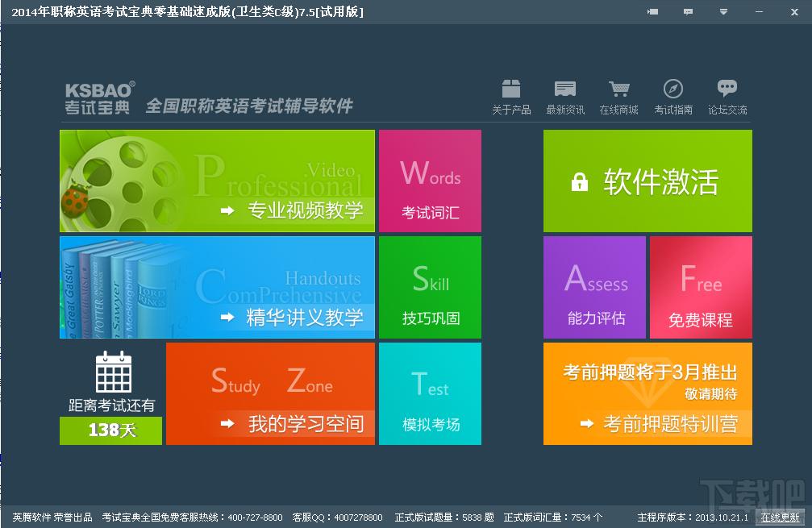Click the software activation tile
This screenshot has width=812, height=528.
point(648,181)
